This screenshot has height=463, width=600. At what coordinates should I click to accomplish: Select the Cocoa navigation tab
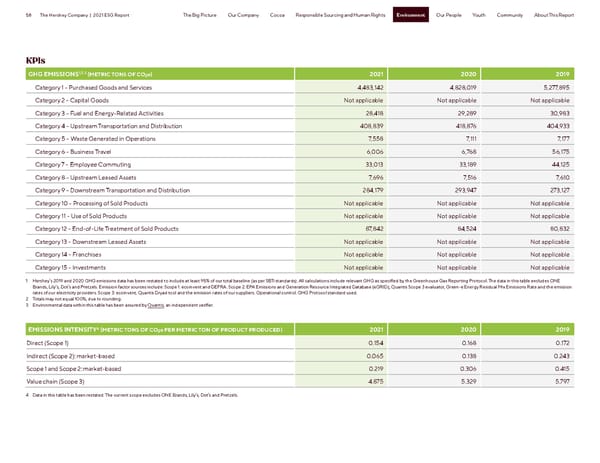point(280,15)
